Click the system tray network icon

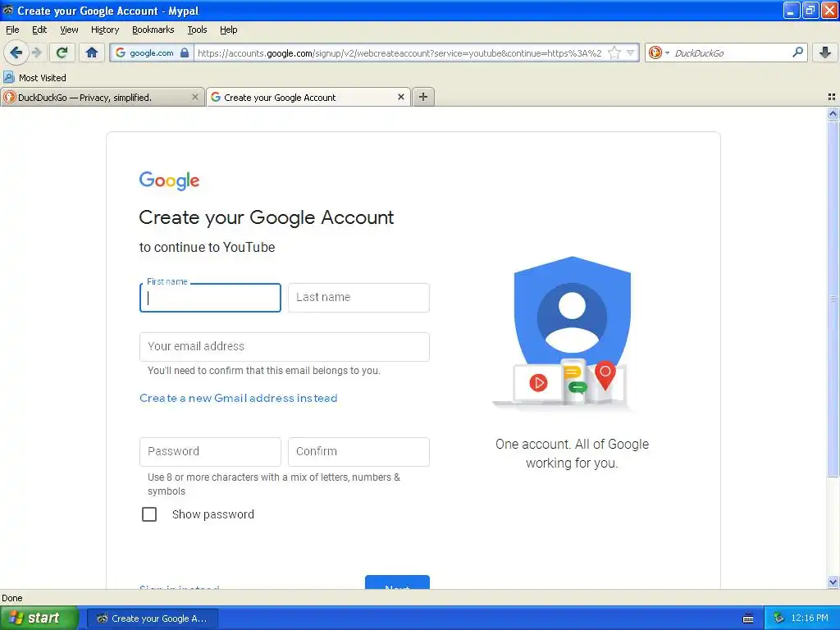pos(778,619)
